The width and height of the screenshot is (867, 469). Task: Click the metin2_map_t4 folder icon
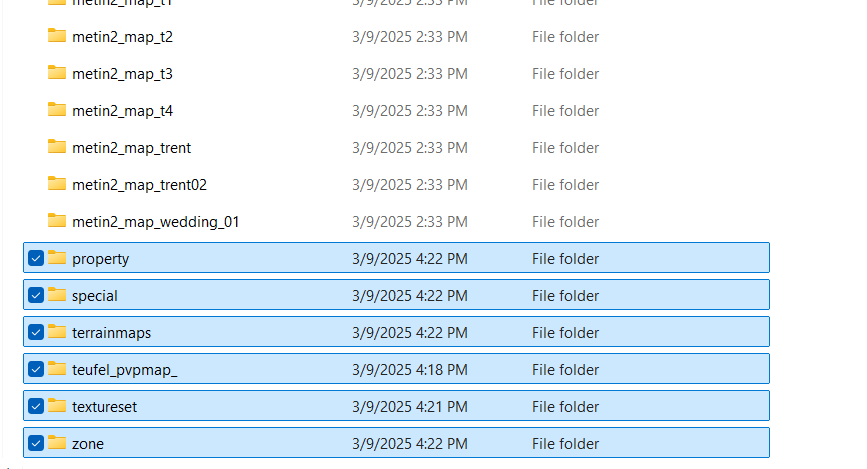pyautogui.click(x=57, y=110)
